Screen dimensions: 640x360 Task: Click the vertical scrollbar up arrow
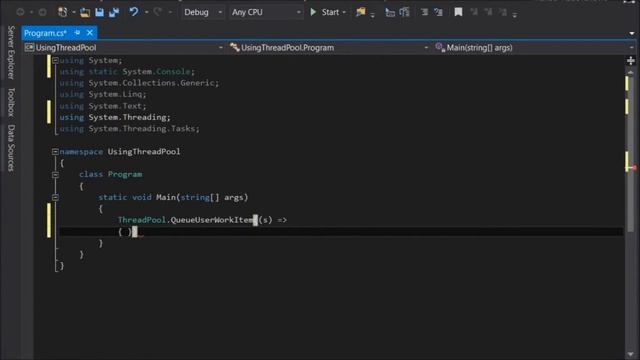coord(631,72)
